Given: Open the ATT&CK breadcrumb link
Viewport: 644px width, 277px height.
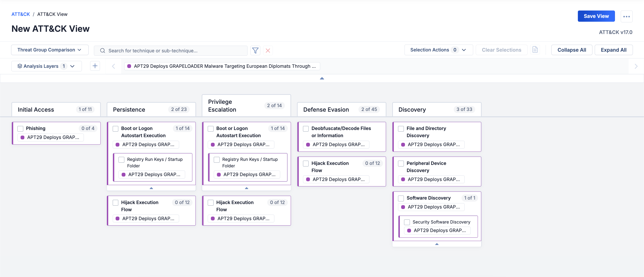Looking at the screenshot, I should pyautogui.click(x=21, y=14).
